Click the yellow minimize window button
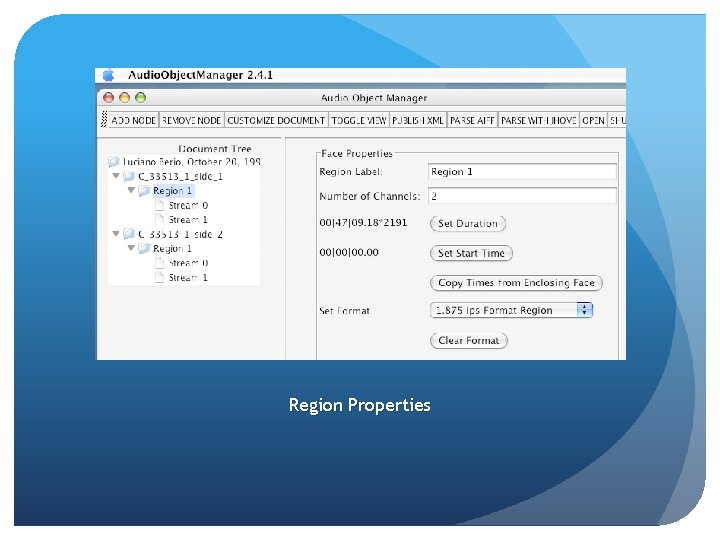 tap(124, 98)
